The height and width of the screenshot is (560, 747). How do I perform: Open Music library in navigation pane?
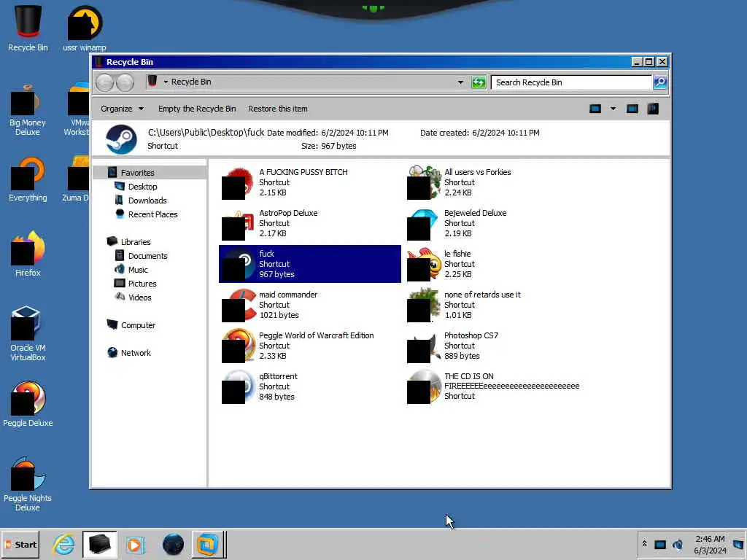[x=138, y=270]
